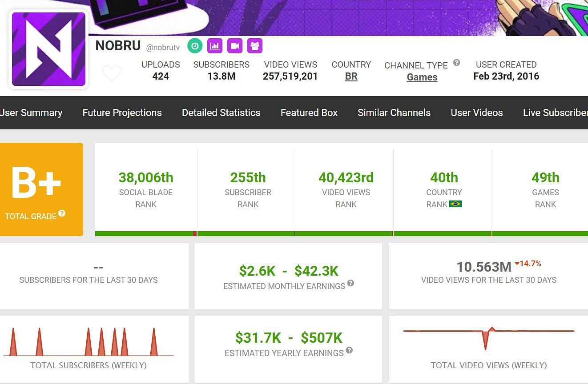Click the Games channel type link
Screen dimensions: 588x385
[x=422, y=77]
